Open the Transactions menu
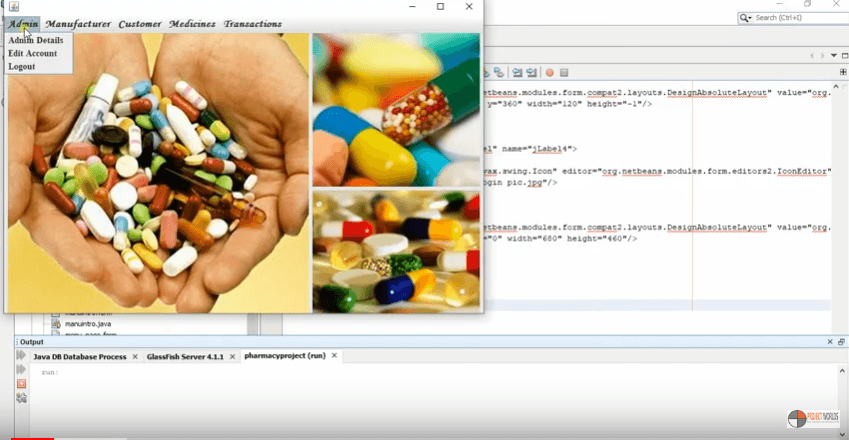Viewport: 849px width, 440px height. pyautogui.click(x=252, y=23)
